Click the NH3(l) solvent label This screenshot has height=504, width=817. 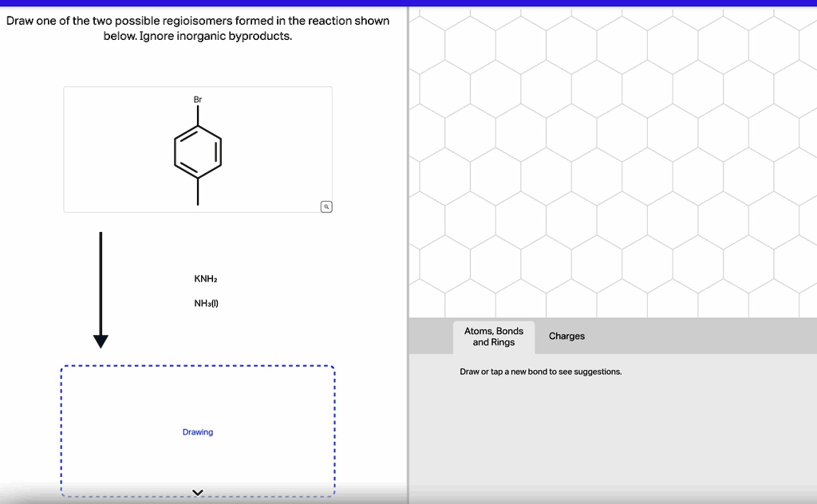click(204, 303)
